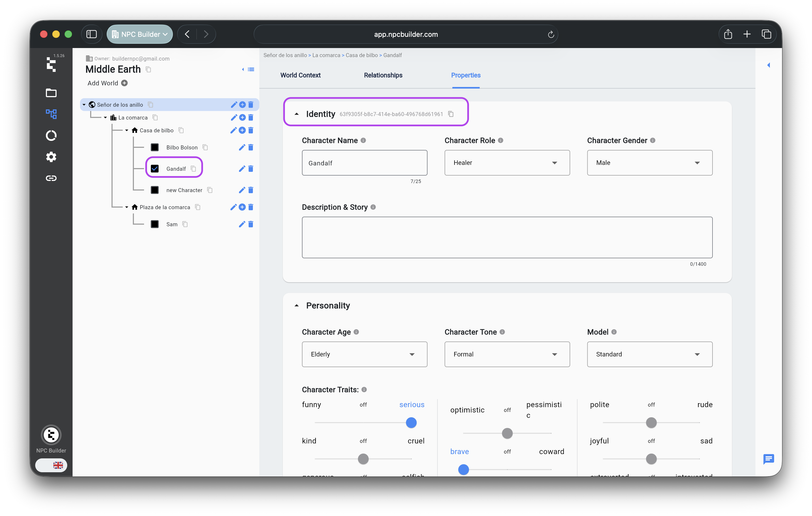Click La comarca in breadcrumb
This screenshot has height=516, width=812.
point(326,55)
